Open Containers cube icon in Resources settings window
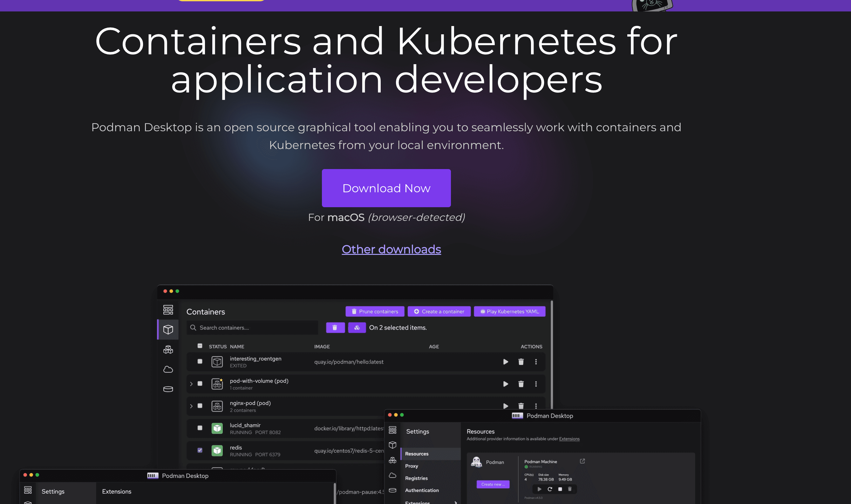Screen dimensions: 851x504 [392, 445]
